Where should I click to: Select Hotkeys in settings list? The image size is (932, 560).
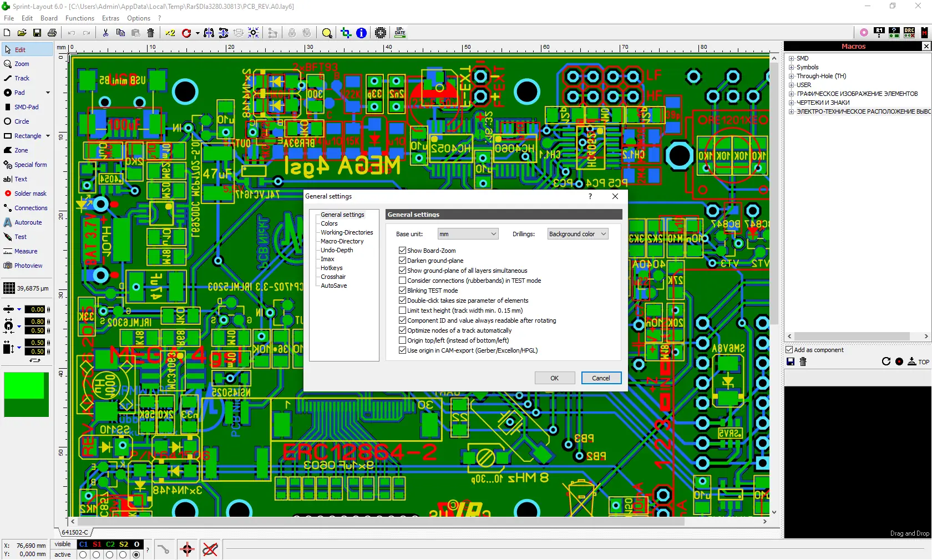(x=331, y=268)
